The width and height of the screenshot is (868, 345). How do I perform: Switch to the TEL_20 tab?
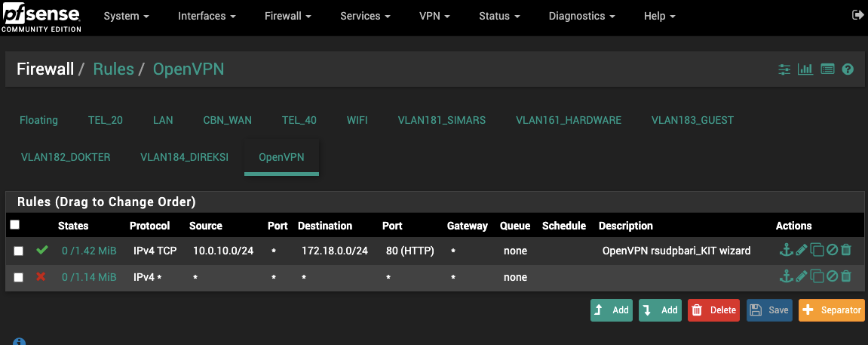tap(105, 120)
